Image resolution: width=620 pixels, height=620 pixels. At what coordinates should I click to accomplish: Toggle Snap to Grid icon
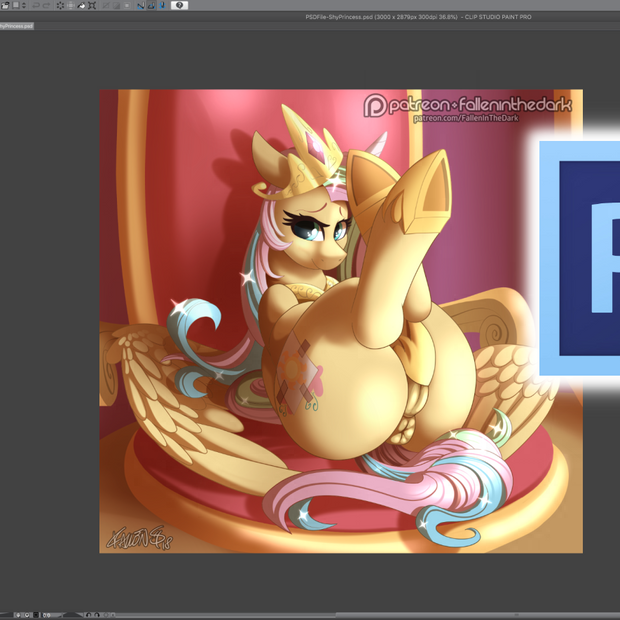pyautogui.click(x=162, y=5)
